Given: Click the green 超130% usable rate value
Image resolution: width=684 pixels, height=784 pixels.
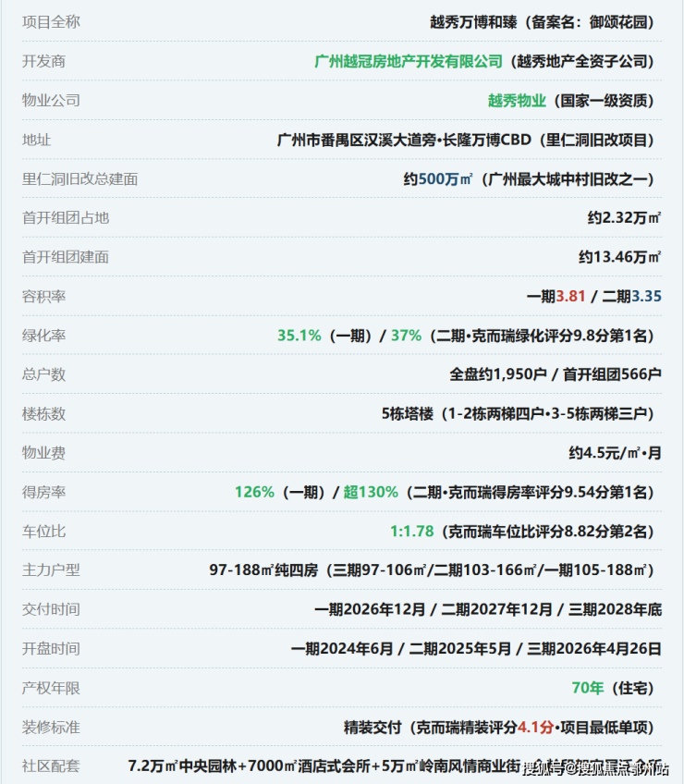Looking at the screenshot, I should [371, 492].
